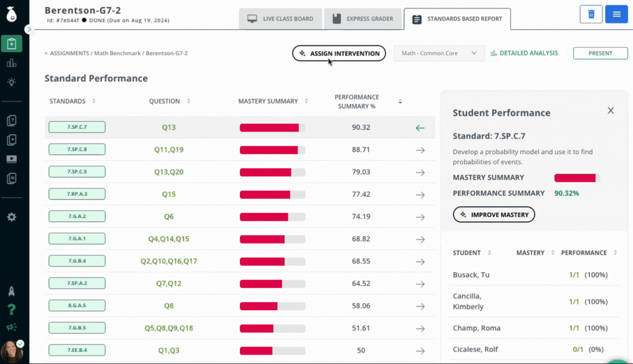Click Q11,Q19 question link
The image size is (633, 364).
coord(169,149)
